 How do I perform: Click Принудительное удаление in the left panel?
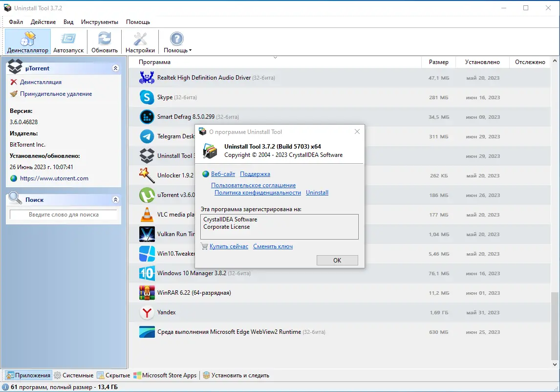(56, 94)
